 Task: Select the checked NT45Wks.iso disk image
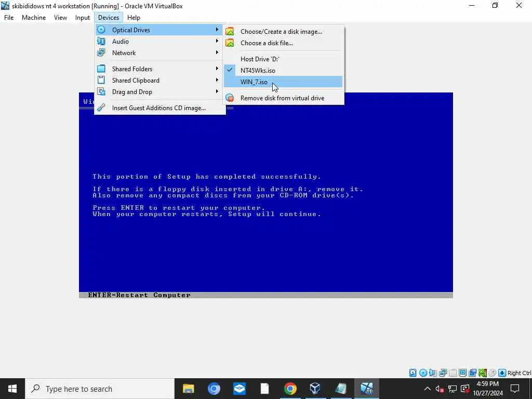click(283, 70)
